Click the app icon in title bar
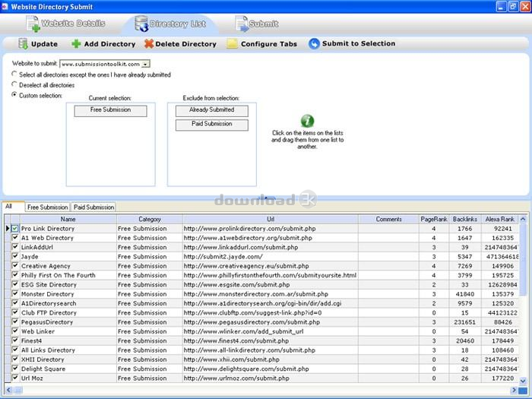 coord(5,6)
